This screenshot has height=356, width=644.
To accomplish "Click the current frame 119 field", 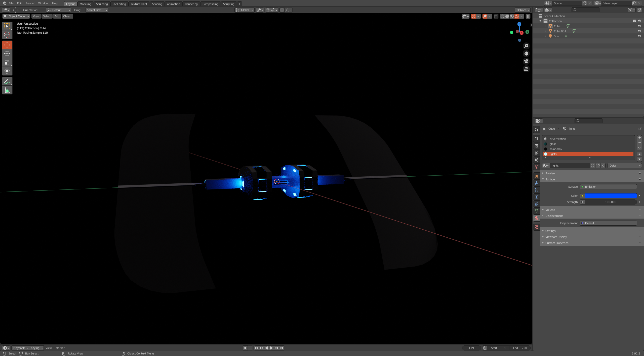I will click(471, 348).
